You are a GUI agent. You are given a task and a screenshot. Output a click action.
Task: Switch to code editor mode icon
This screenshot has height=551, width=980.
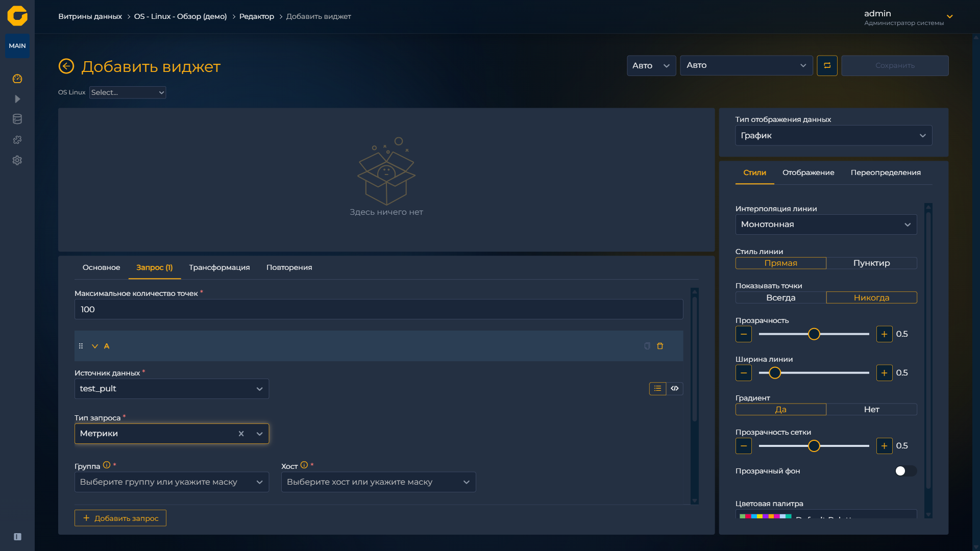[675, 389]
